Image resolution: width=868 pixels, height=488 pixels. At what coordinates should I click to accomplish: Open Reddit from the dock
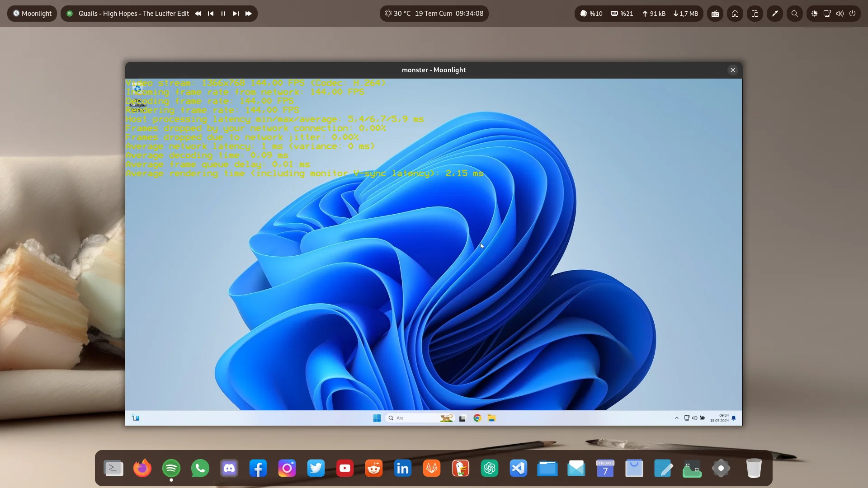[374, 469]
